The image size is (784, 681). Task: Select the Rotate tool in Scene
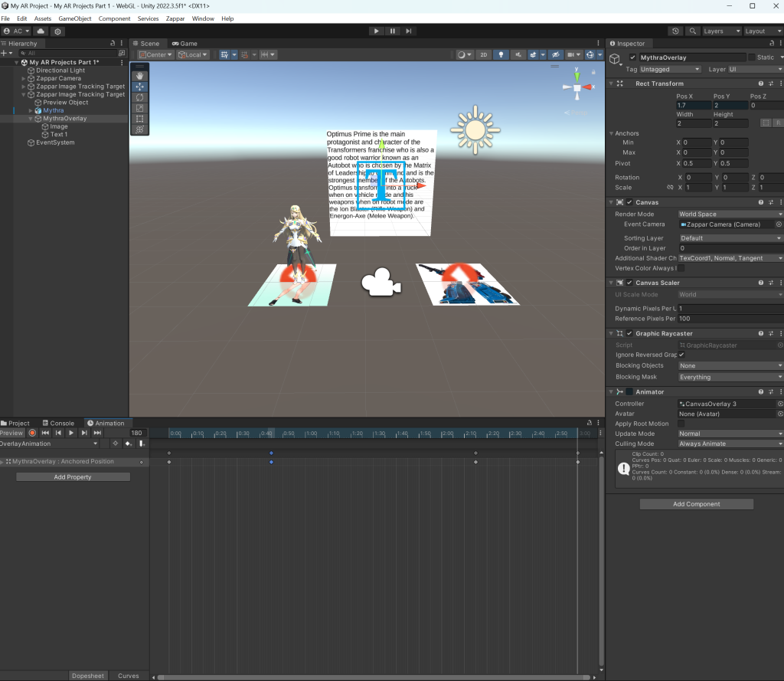point(139,97)
